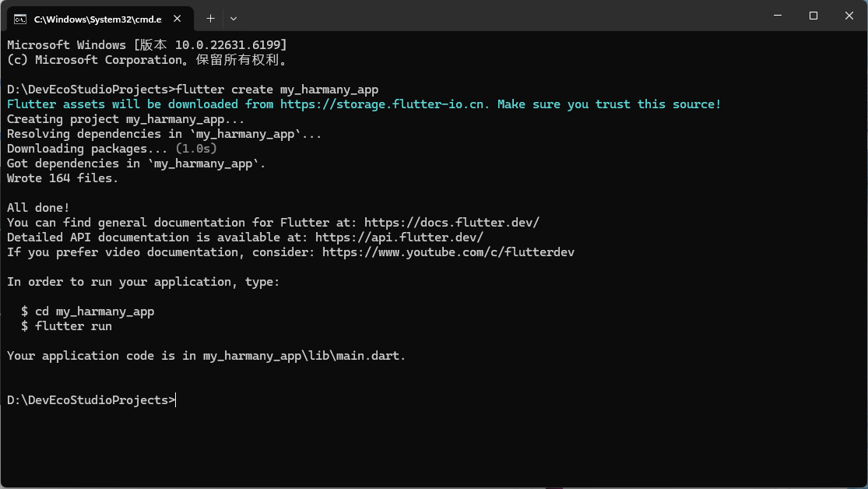Open the youtube.com/c/flutterdev link
The image size is (868, 489).
(448, 252)
